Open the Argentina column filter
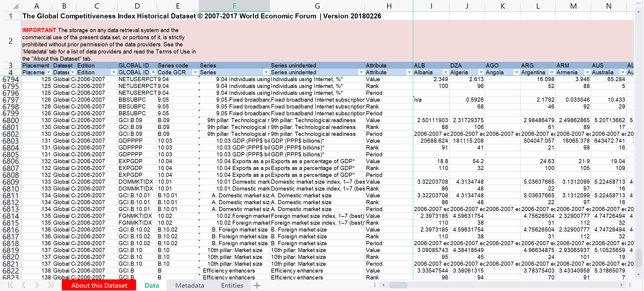Viewport: 644px width, 291px height. 552,72
